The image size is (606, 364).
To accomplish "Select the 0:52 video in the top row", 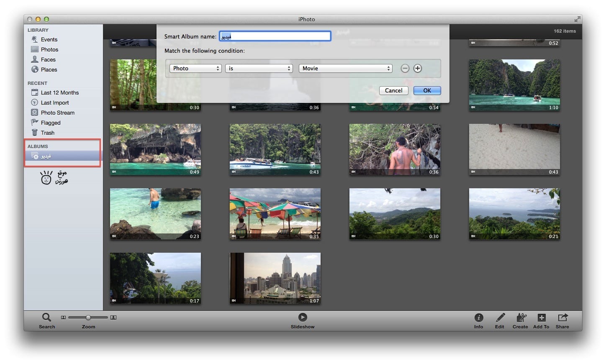I will [x=514, y=43].
